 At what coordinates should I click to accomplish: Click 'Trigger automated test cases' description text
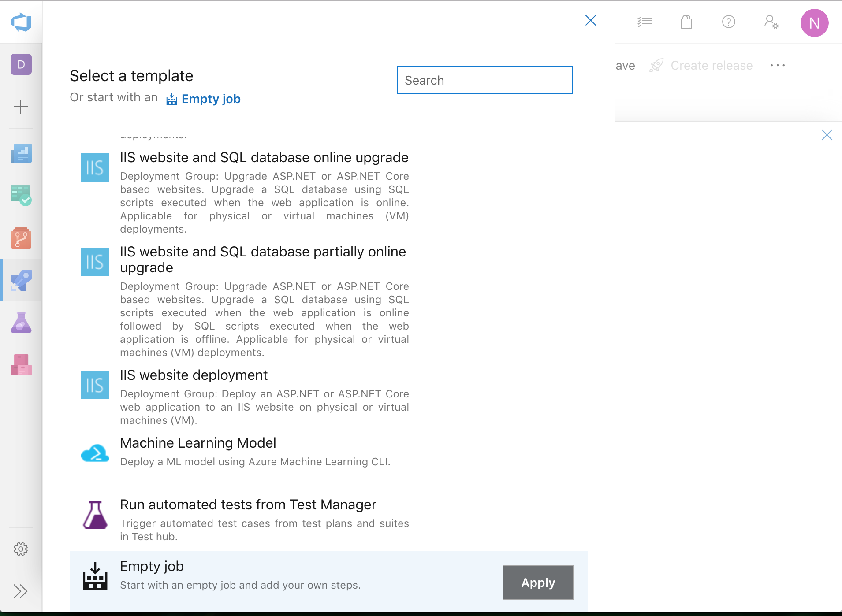(264, 530)
